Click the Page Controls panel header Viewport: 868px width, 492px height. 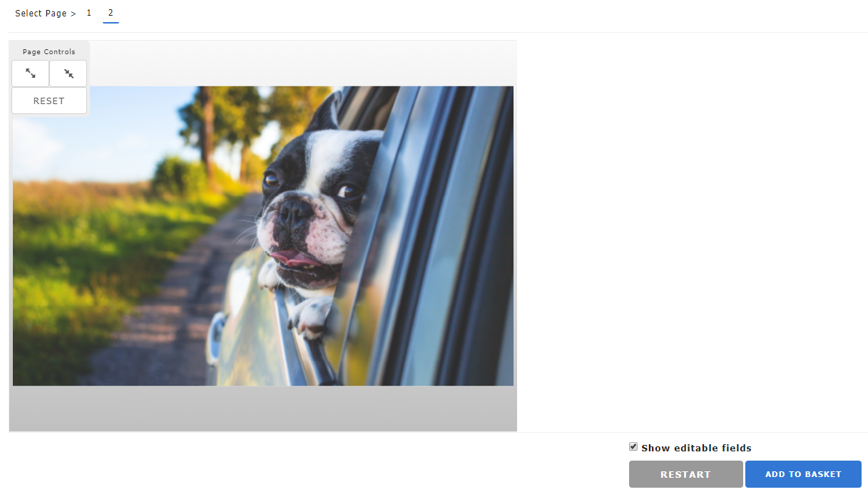coord(49,52)
